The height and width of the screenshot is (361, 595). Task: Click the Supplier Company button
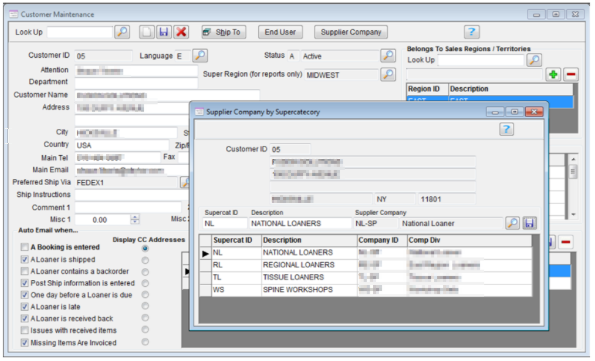point(351,32)
